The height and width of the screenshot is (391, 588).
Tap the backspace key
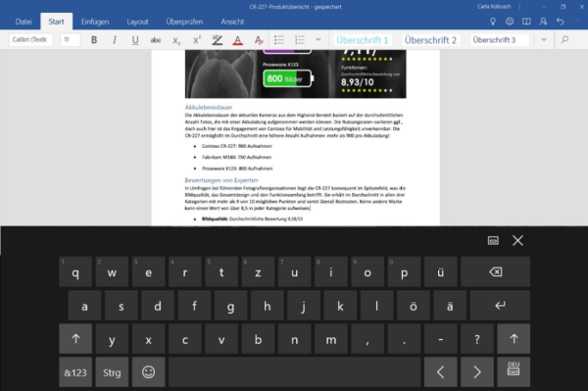(495, 271)
